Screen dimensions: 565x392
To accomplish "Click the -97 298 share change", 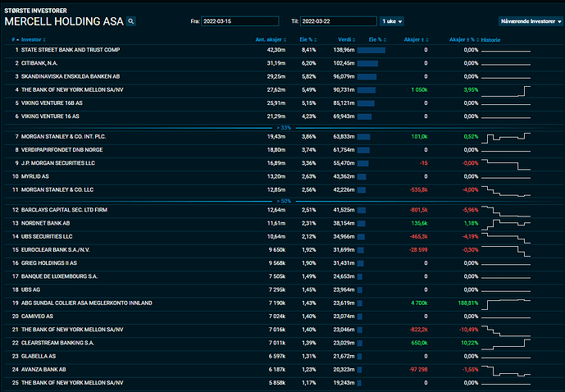I will (x=418, y=370).
